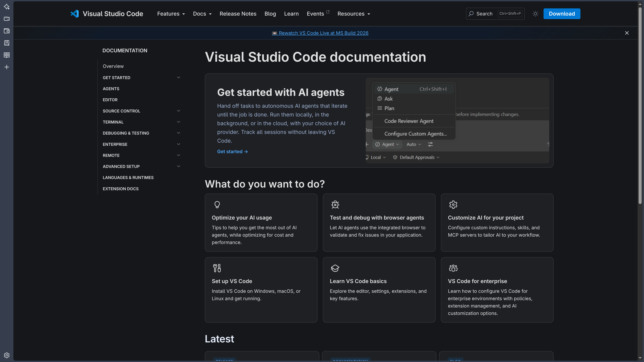Click the Visual Studio Code logo icon
Viewport: 644px width, 362px height.
coord(74,14)
